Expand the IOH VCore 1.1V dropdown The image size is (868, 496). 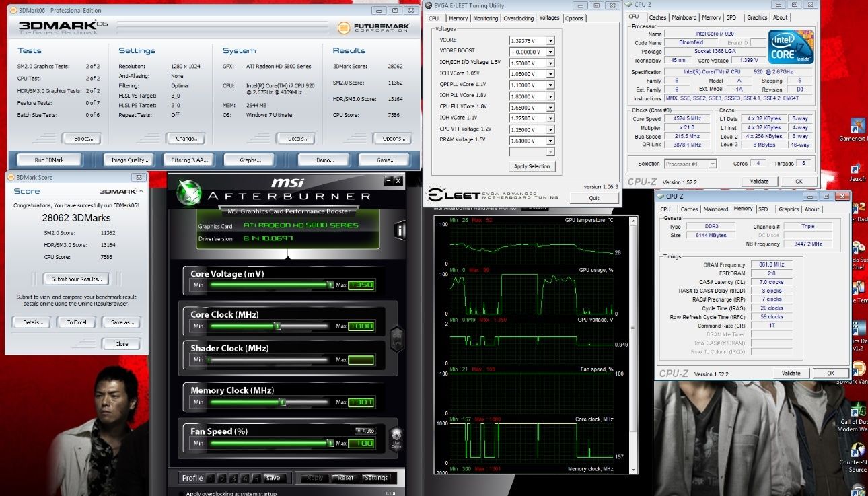click(550, 118)
